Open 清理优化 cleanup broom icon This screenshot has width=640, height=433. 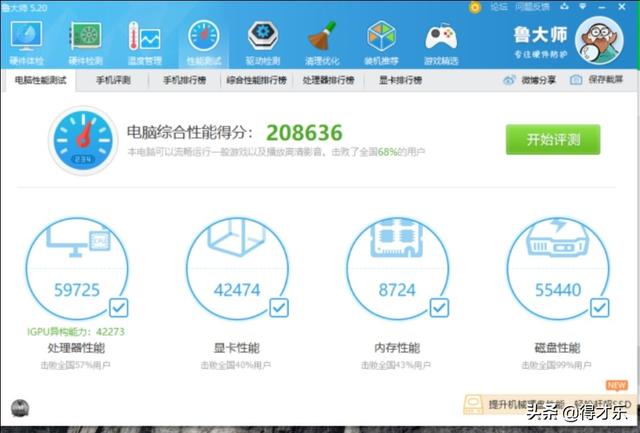(x=322, y=36)
